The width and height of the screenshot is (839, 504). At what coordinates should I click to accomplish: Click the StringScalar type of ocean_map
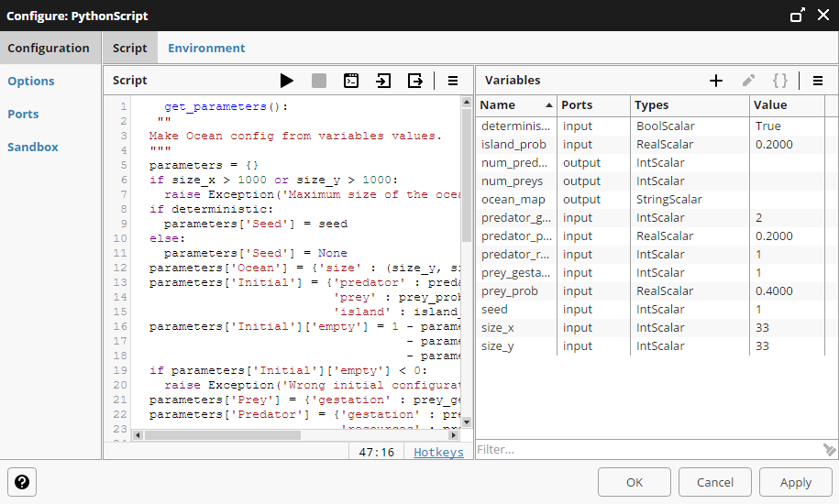(x=668, y=200)
